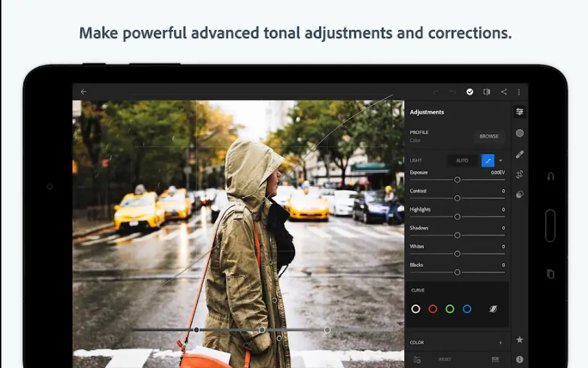Screen dimensions: 588x368
Task: Tap the star rating icon
Action: pos(519,340)
